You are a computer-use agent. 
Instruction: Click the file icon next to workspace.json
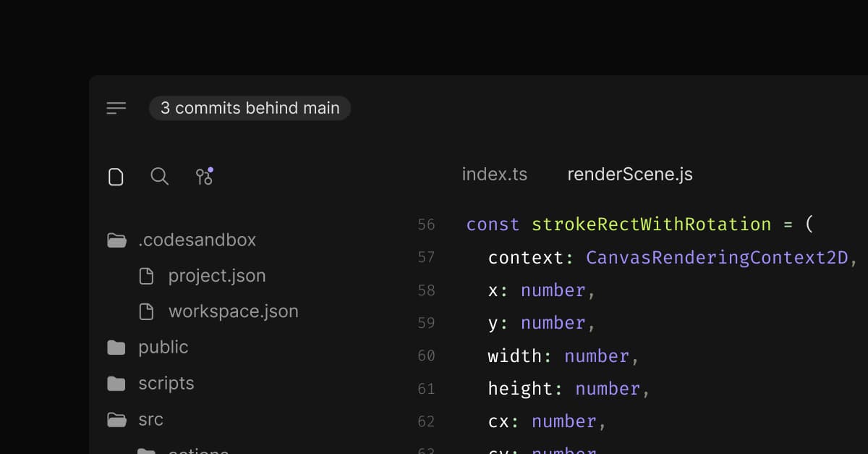click(147, 311)
